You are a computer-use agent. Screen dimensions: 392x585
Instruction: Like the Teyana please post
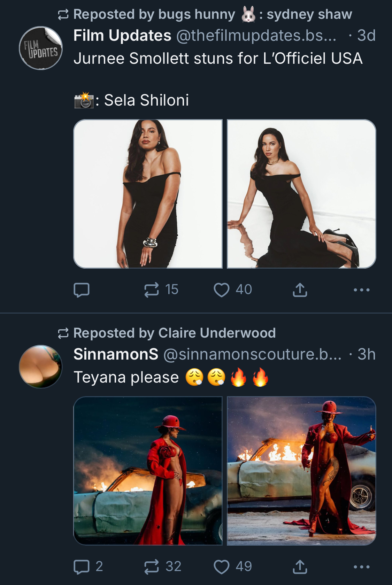tap(222, 567)
